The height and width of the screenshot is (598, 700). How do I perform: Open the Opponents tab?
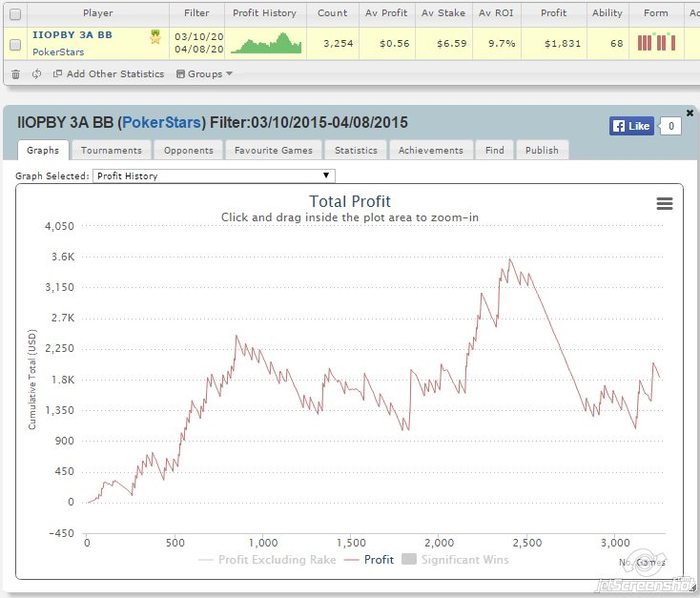tap(188, 150)
